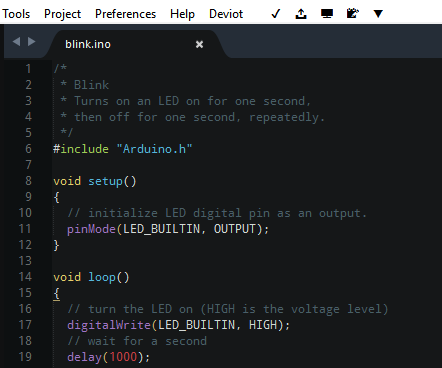Click LED_BUILTIN on line 17
Screen dimensions: 442x368
tap(196, 325)
